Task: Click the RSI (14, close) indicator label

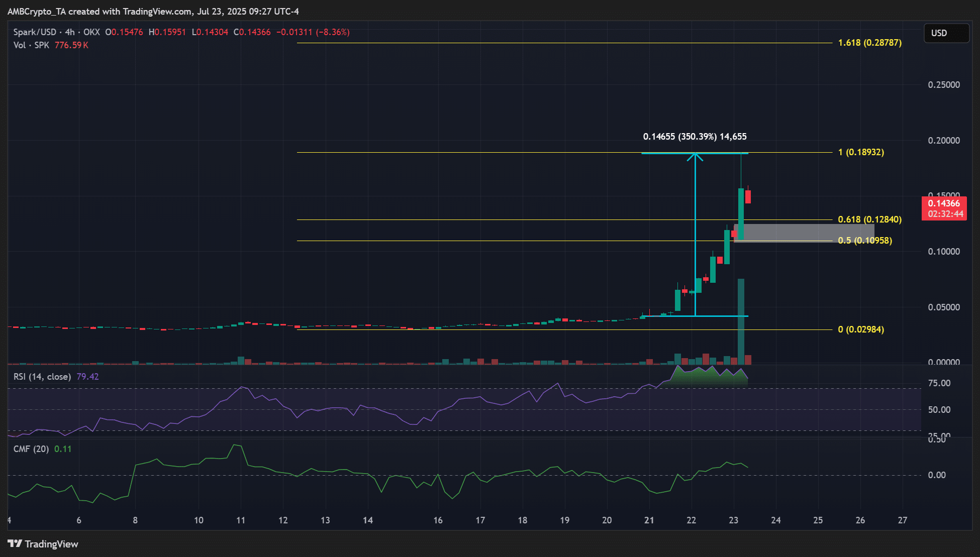Action: click(42, 377)
